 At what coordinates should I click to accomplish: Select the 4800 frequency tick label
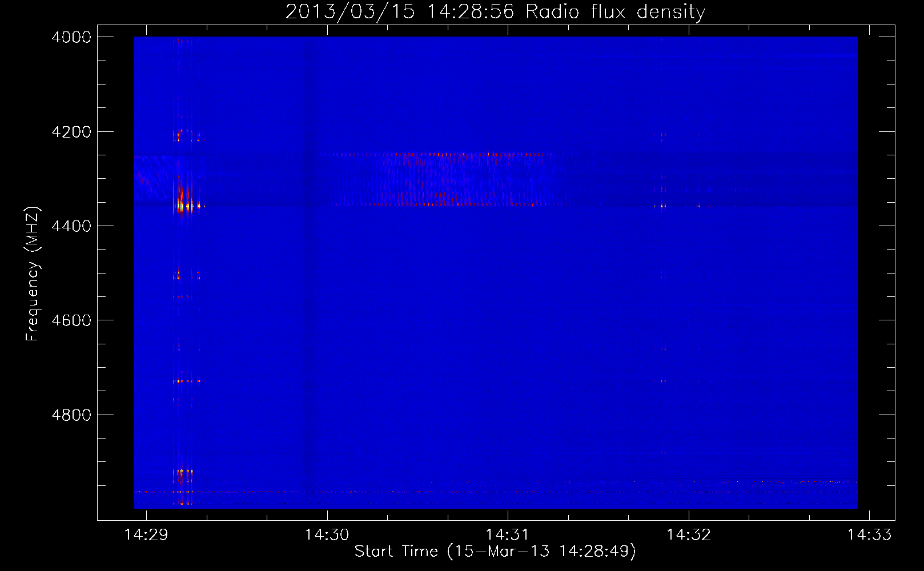coord(71,415)
